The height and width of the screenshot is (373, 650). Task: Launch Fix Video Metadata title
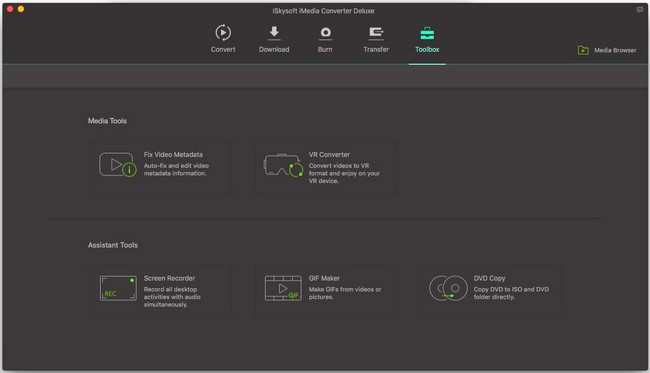[173, 155]
